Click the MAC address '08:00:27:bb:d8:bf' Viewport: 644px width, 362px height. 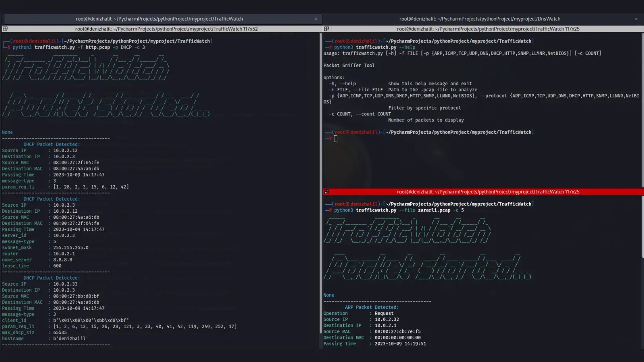76,296
